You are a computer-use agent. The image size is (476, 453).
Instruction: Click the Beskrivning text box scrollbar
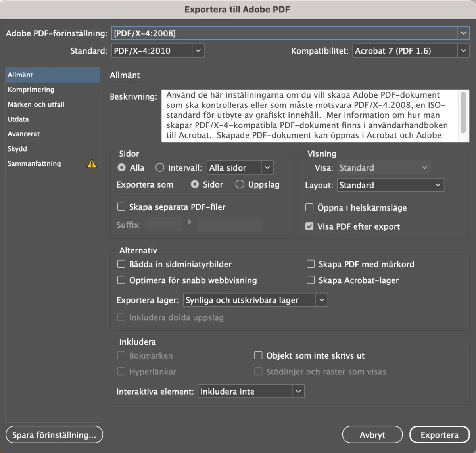463,112
